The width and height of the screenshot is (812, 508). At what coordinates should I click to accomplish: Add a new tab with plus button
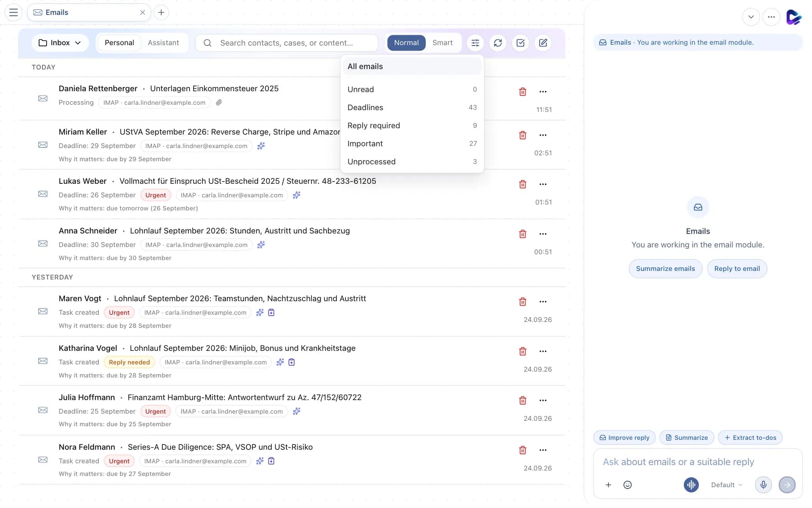tap(161, 12)
